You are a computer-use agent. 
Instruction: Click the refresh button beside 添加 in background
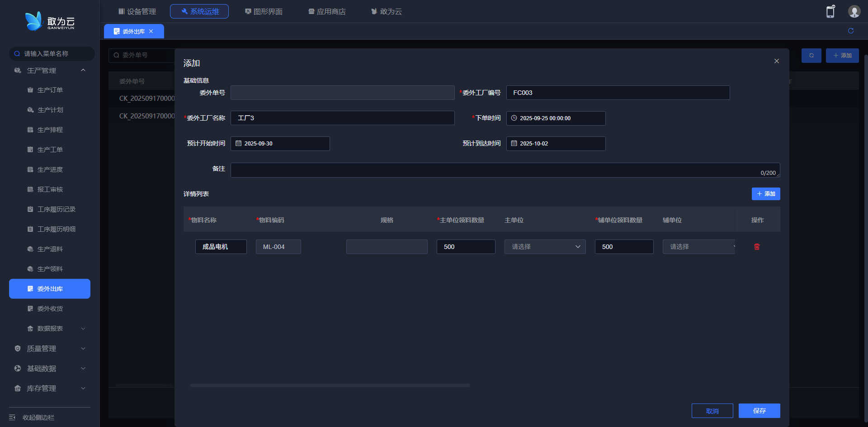(811, 56)
